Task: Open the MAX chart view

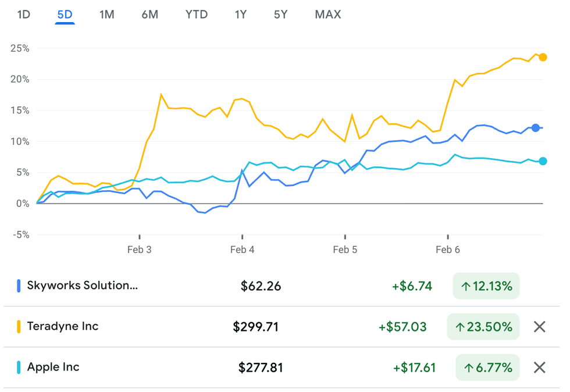Action: click(327, 15)
